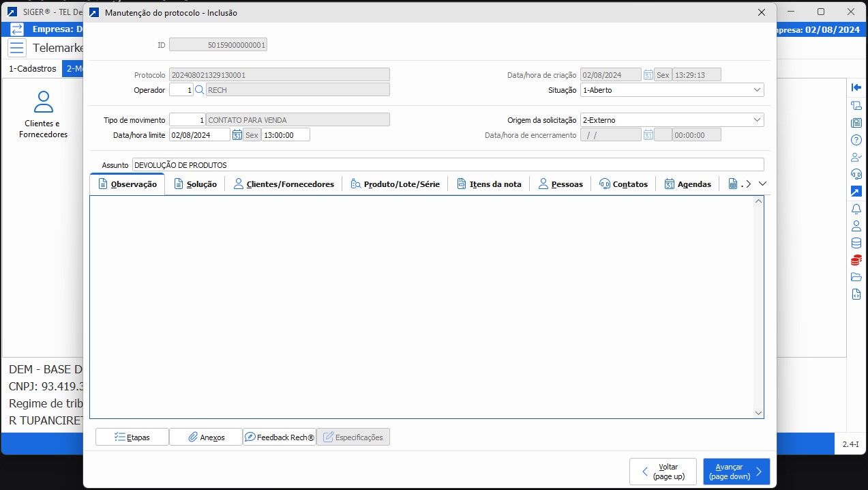868x490 pixels.
Task: Select the Itens da nota tab
Action: [489, 184]
